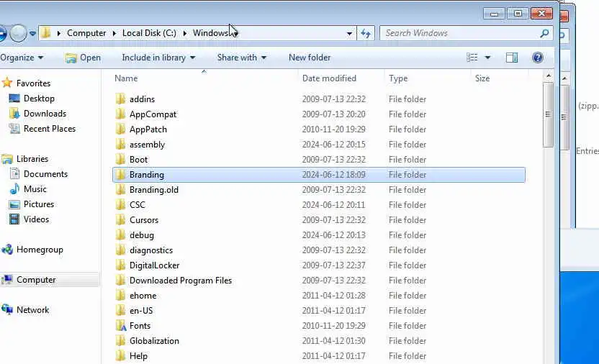
Task: Click the Refresh button beside address bar
Action: point(366,34)
